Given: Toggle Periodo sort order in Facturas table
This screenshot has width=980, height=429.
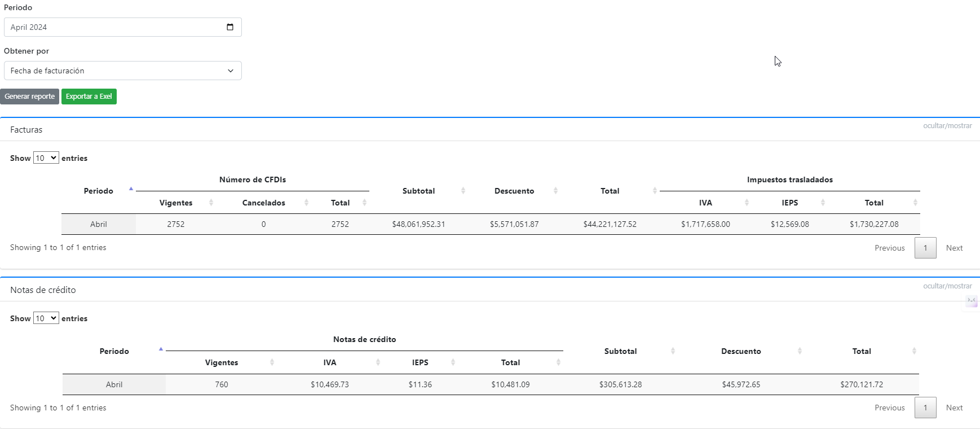Looking at the screenshot, I should coord(99,191).
